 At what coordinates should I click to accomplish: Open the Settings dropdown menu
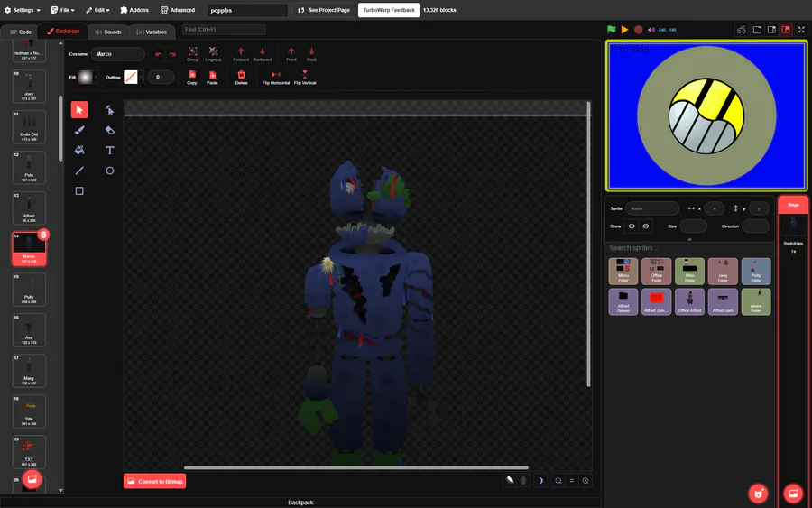[22, 10]
